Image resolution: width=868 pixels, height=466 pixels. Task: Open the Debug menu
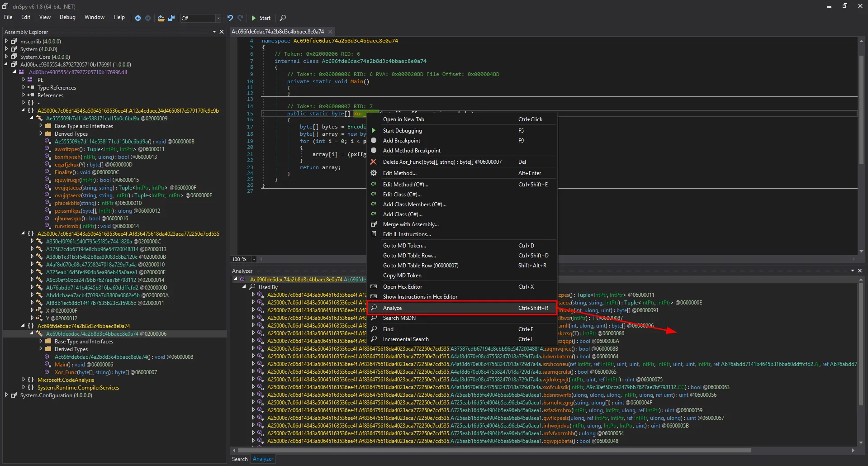tap(67, 17)
